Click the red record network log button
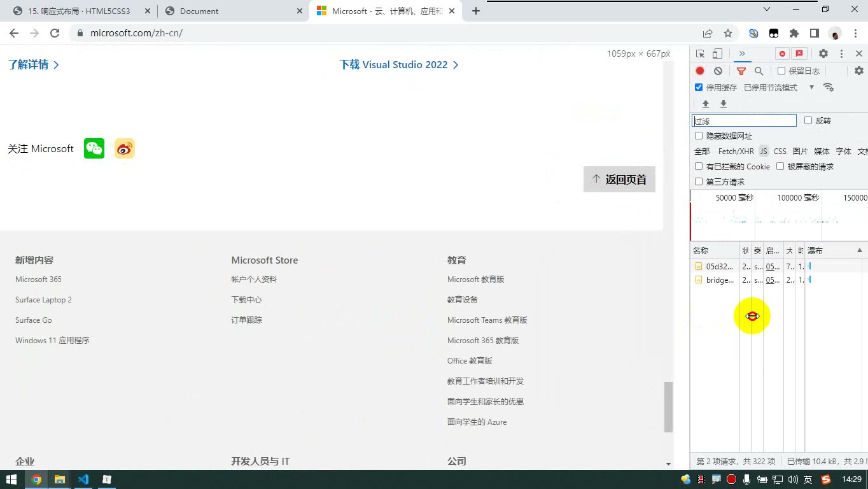Image resolution: width=868 pixels, height=489 pixels. coord(700,71)
